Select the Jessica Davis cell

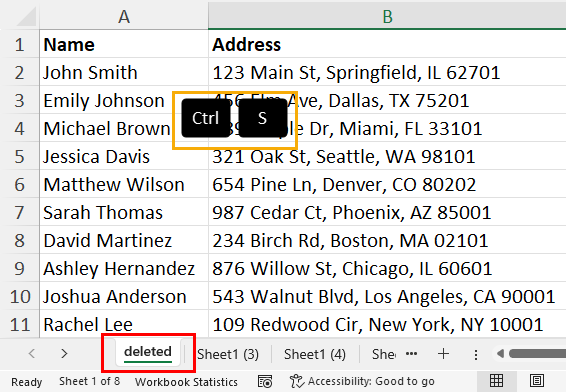pos(124,156)
